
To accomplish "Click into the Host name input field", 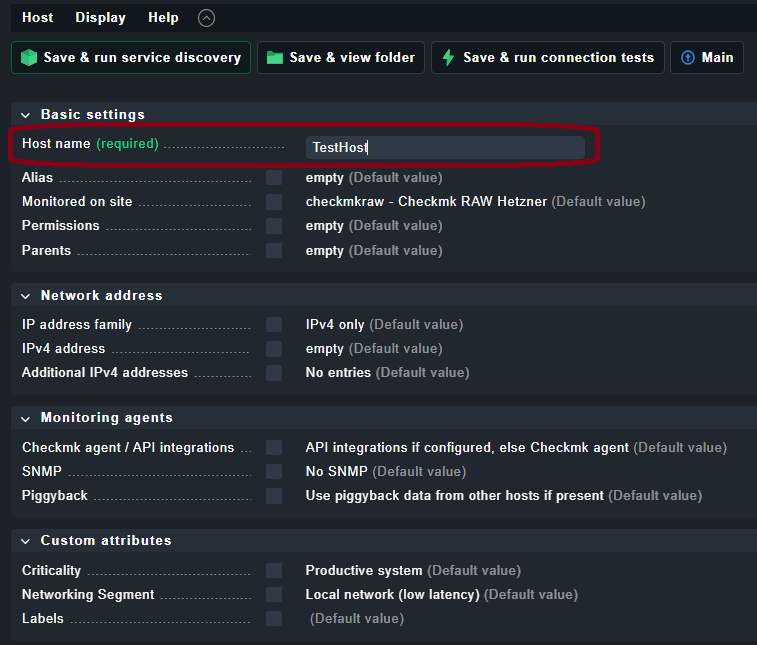I will 445,147.
